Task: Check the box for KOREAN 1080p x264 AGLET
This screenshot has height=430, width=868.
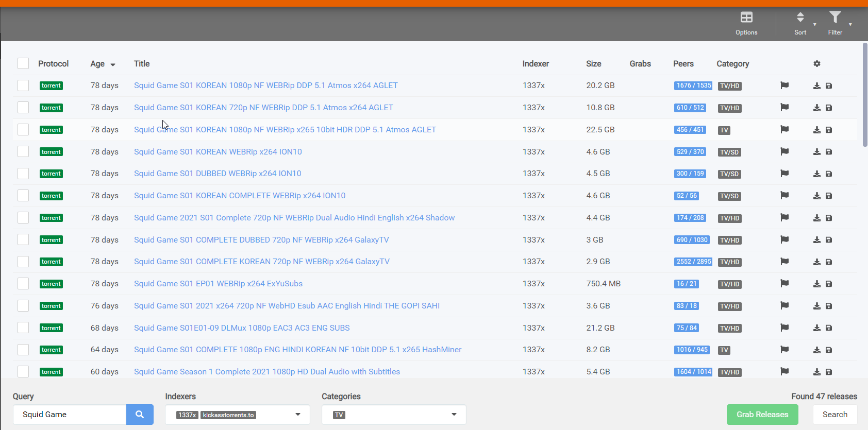Action: pyautogui.click(x=23, y=85)
